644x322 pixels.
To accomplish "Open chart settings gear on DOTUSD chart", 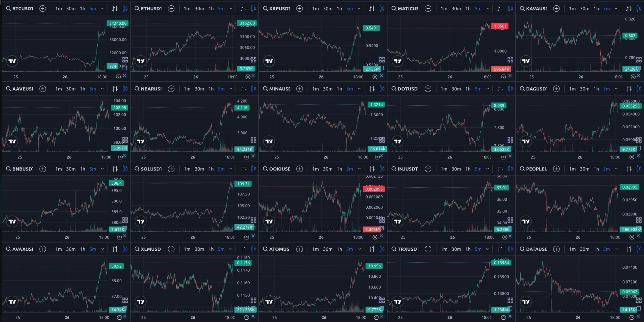I will point(503,157).
